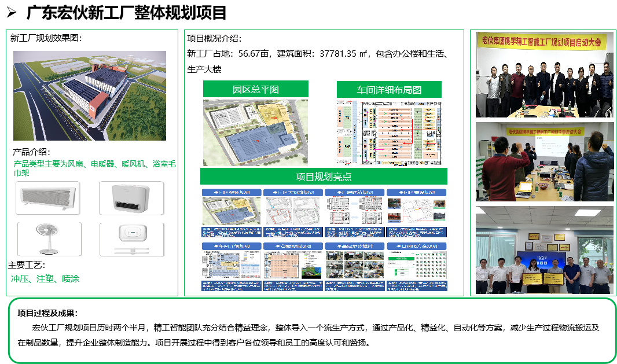Select the highlight thumbnail with photos and red lines
Image resolution: width=617 pixels, height=364 pixels.
[417, 211]
